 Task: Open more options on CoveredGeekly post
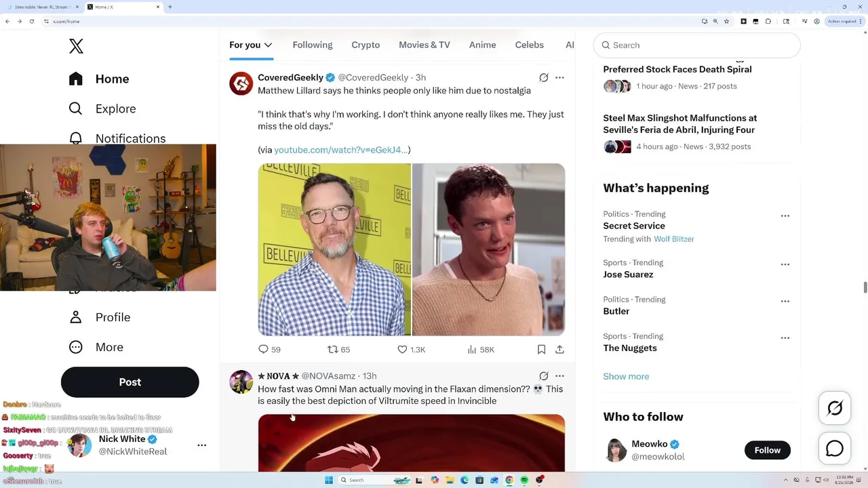[x=559, y=77]
